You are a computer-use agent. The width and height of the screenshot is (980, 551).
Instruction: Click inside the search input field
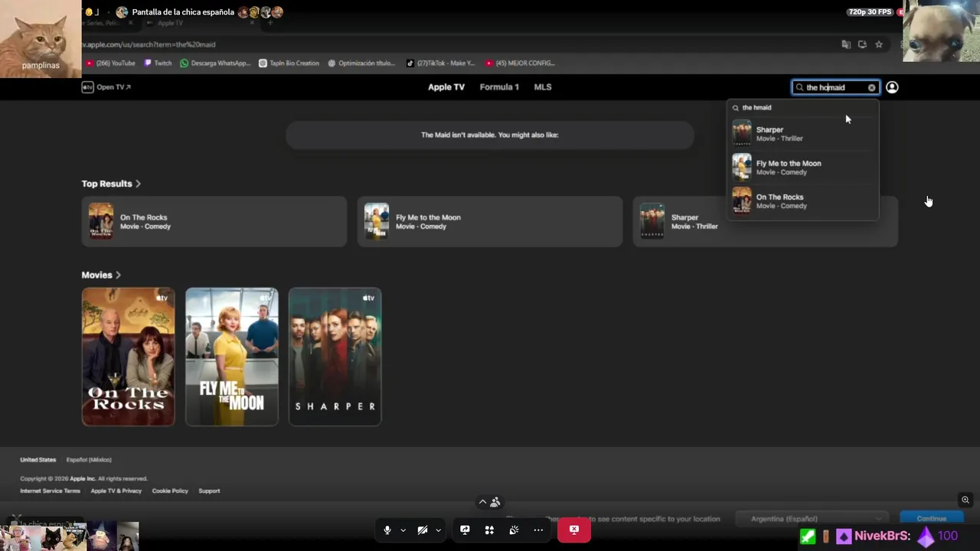pyautogui.click(x=835, y=88)
